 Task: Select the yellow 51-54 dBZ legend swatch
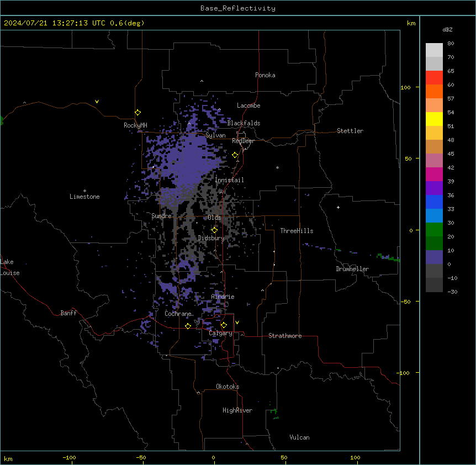[x=434, y=119]
